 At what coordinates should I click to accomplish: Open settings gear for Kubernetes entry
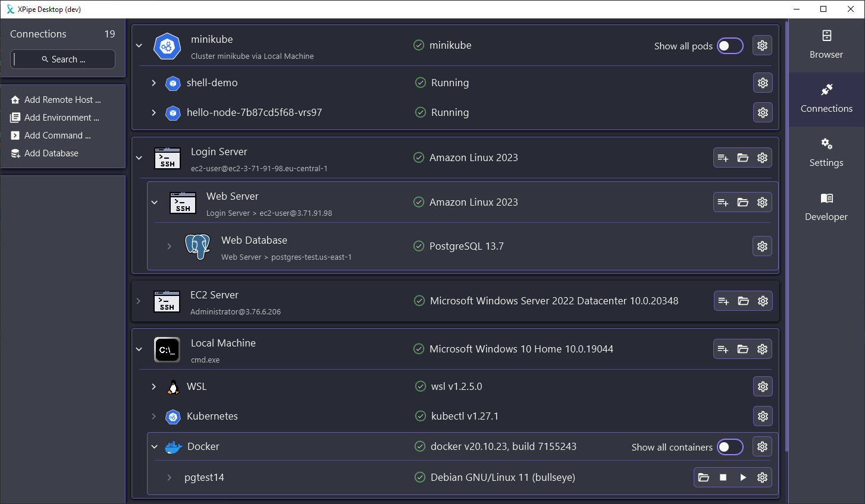point(763,416)
